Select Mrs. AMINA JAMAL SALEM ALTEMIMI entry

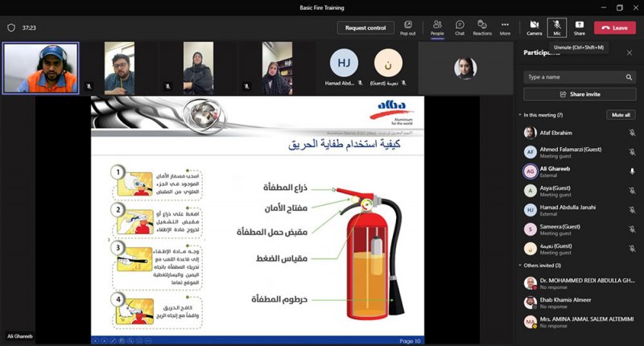pos(580,322)
